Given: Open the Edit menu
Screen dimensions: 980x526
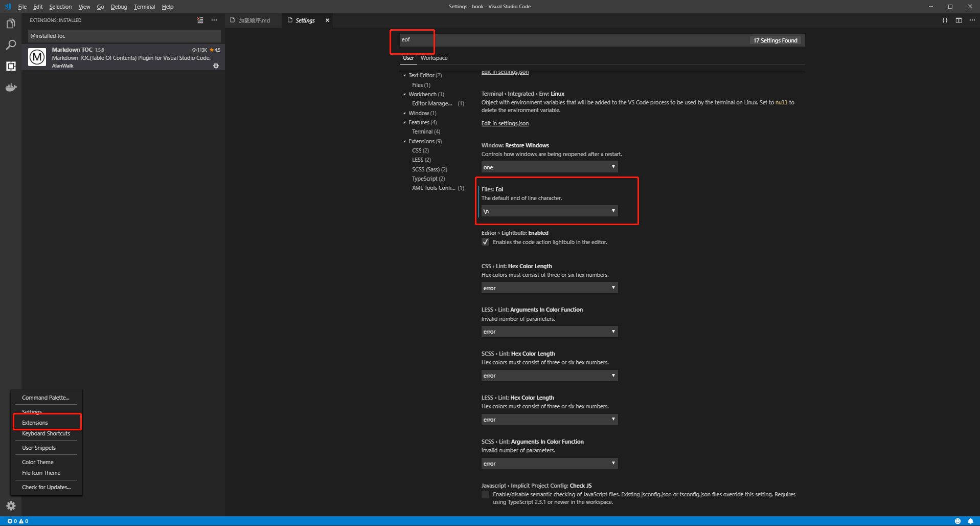Looking at the screenshot, I should 38,7.
